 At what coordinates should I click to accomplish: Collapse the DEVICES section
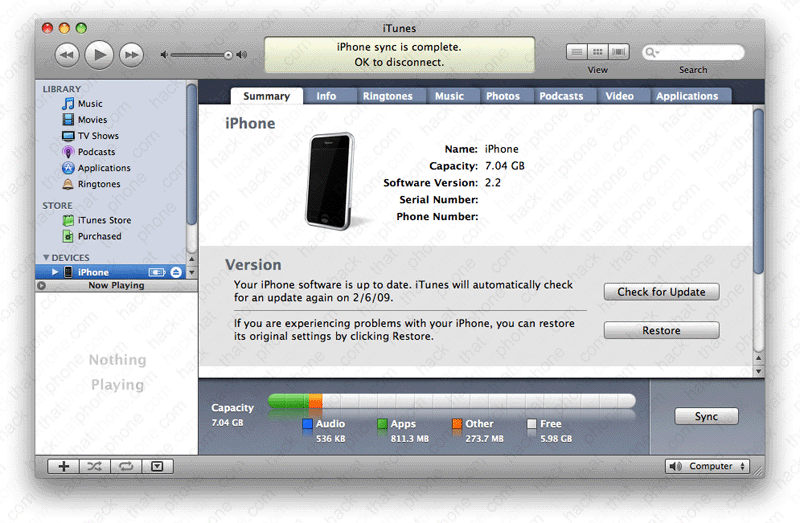46,258
